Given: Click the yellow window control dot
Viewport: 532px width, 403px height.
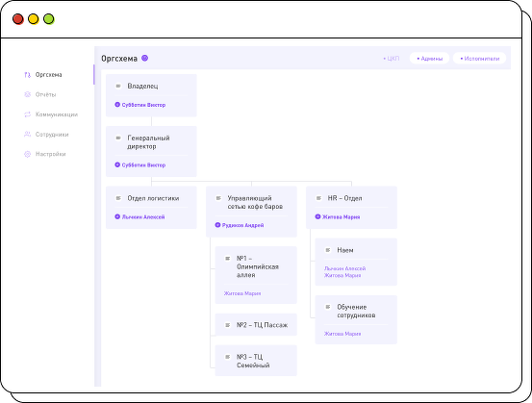Looking at the screenshot, I should pyautogui.click(x=34, y=19).
